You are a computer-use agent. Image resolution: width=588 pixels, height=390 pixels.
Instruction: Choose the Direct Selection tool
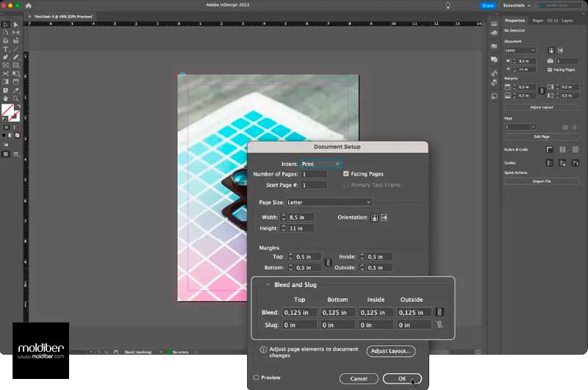click(x=16, y=24)
